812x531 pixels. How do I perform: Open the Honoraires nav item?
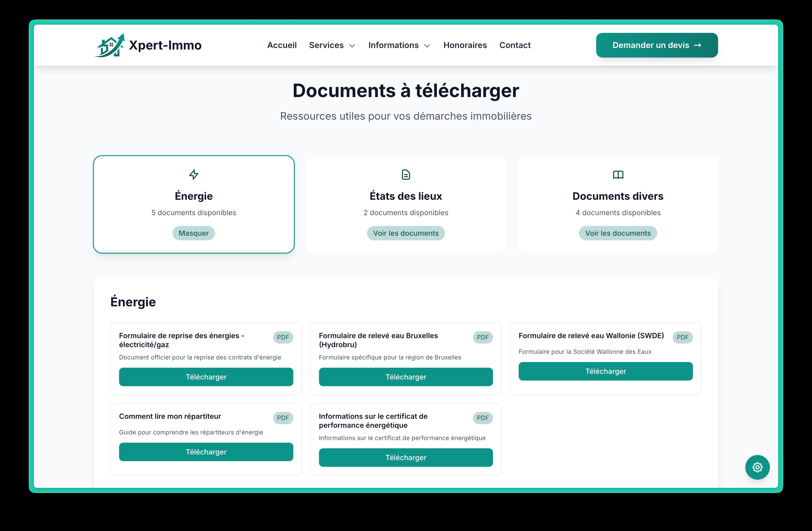click(x=465, y=45)
